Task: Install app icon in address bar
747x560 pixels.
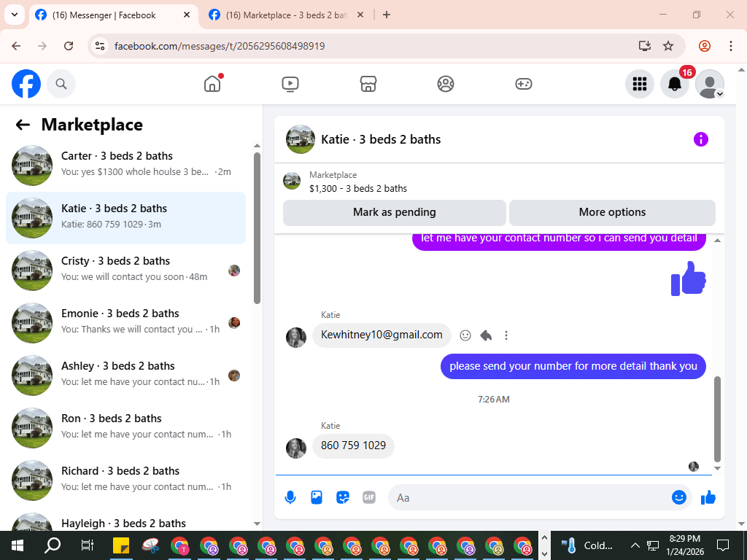Action: 645,46
